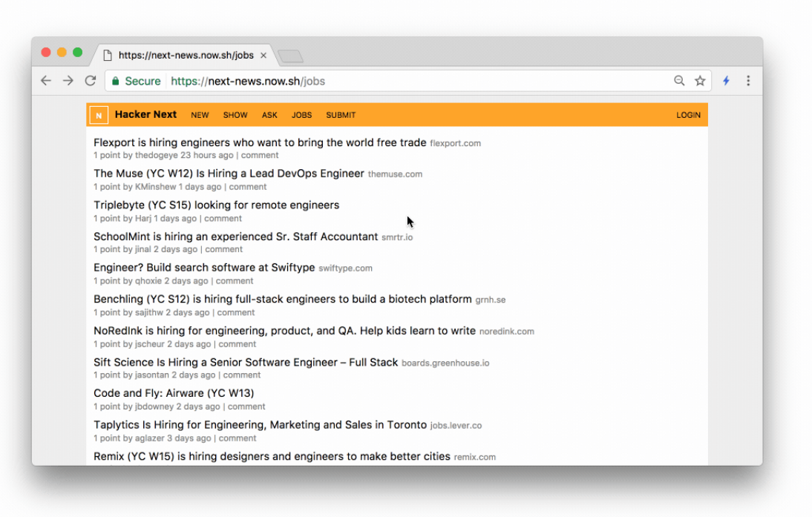Bookmark page with star icon
812x517 pixels.
coord(700,81)
